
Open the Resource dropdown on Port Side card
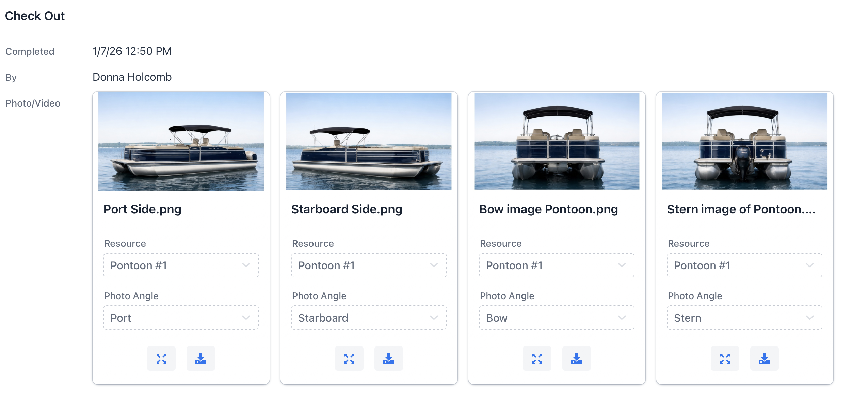pos(180,265)
